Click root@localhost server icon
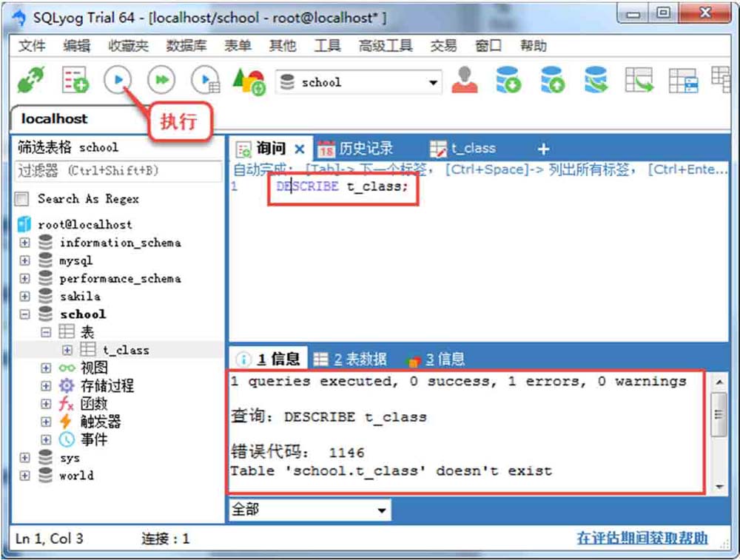740x560 pixels. [24, 224]
